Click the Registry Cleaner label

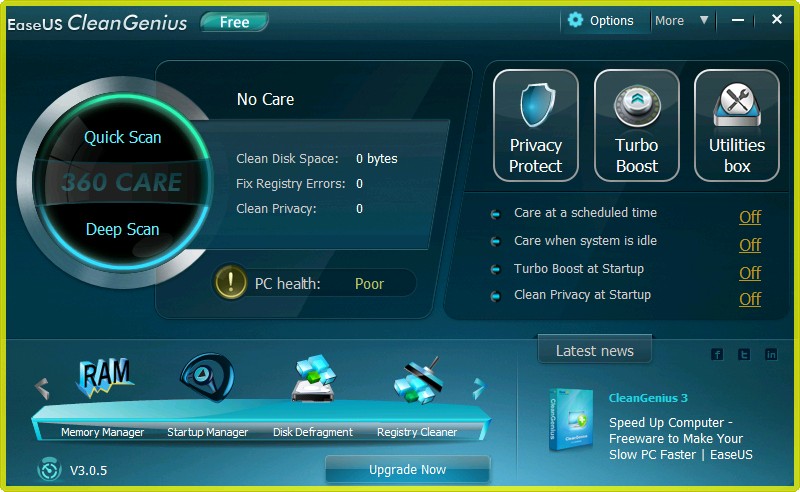coord(417,432)
